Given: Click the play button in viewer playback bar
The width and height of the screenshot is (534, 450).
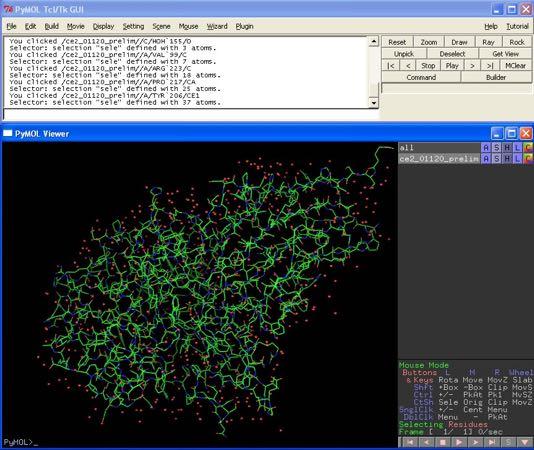Looking at the screenshot, I should click(459, 442).
